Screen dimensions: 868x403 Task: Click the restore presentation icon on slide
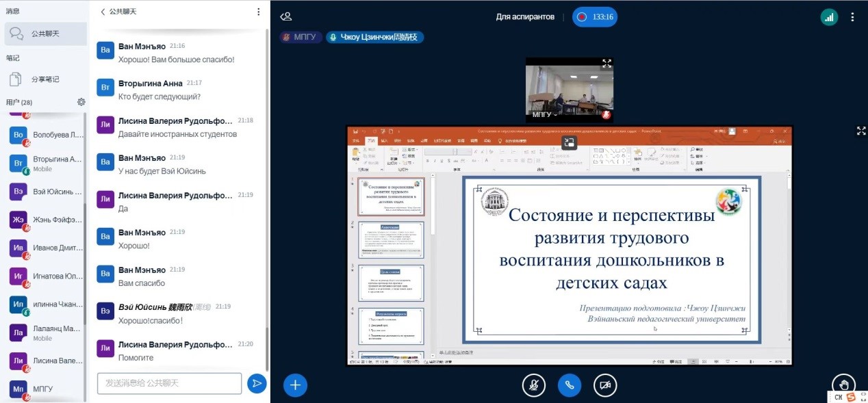569,142
